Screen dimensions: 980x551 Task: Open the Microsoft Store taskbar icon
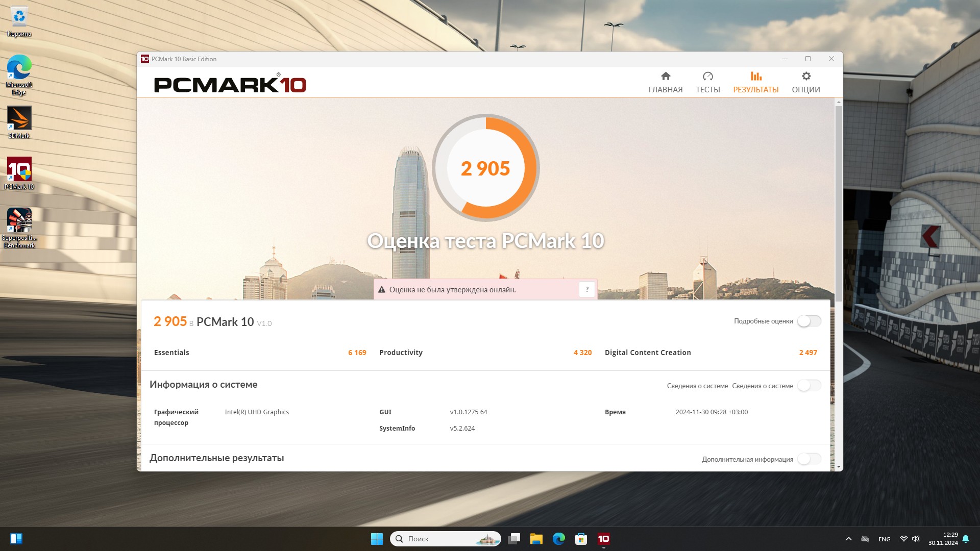(x=581, y=539)
